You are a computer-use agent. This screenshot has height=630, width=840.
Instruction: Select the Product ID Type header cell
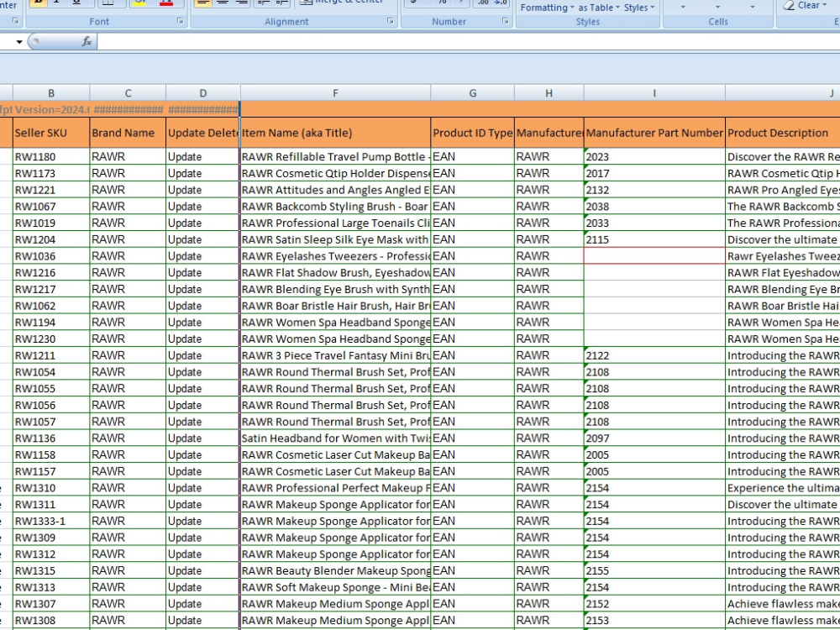472,133
